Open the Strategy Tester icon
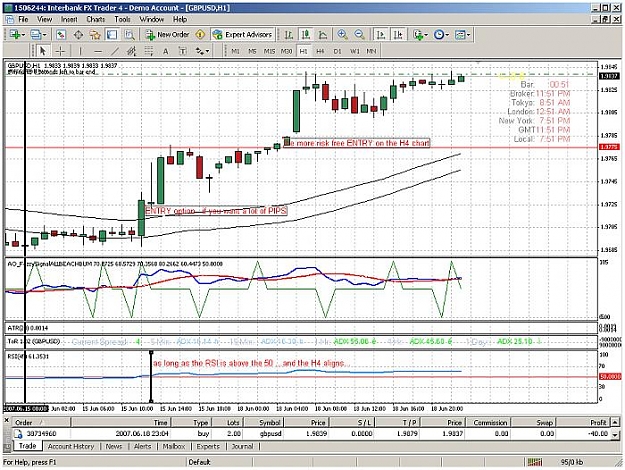The image size is (625, 470). 129,35
